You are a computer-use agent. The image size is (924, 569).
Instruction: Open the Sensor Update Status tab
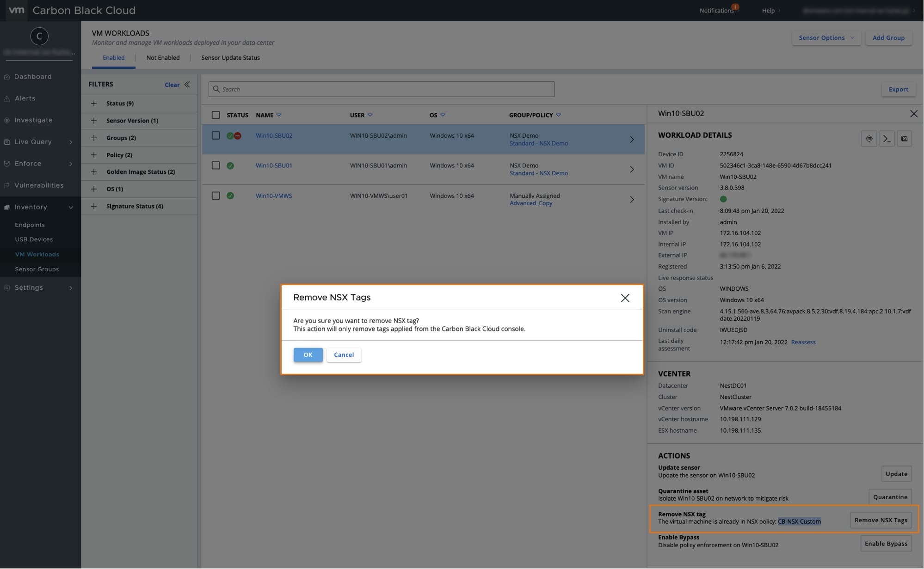pyautogui.click(x=230, y=58)
